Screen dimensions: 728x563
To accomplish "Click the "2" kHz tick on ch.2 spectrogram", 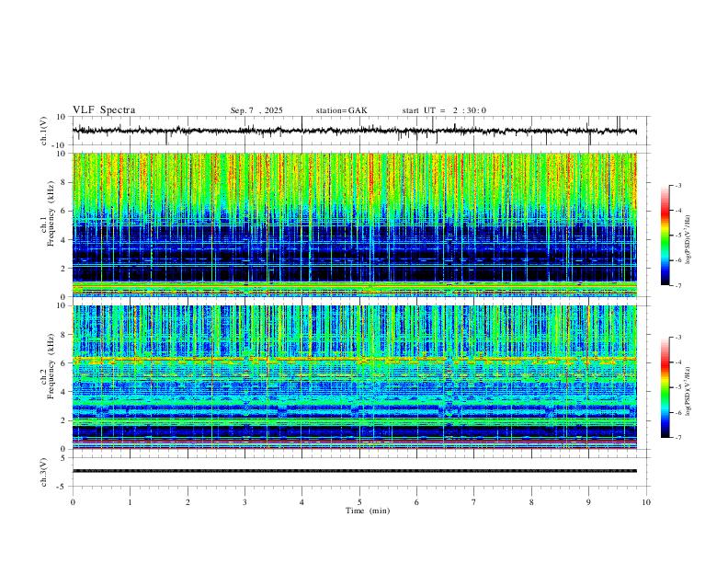I will pyautogui.click(x=63, y=420).
